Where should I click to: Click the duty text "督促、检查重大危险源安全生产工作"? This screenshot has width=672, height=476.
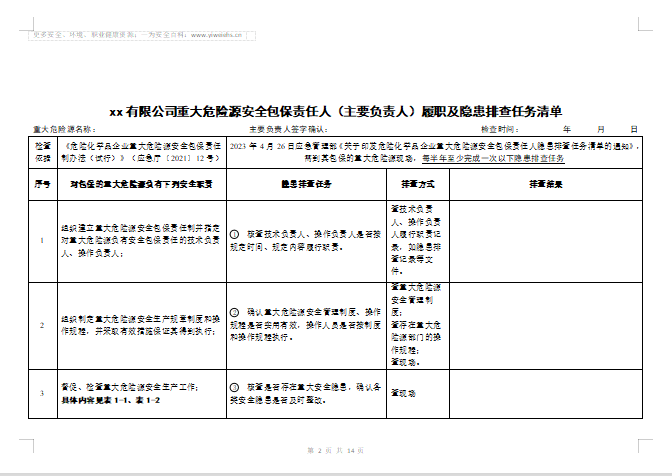tap(130, 387)
